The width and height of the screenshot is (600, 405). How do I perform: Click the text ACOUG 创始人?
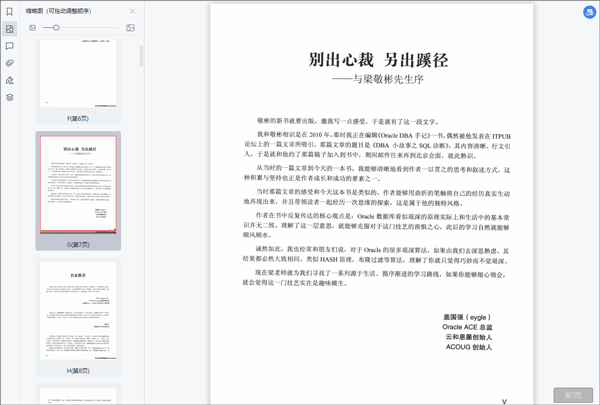(469, 347)
